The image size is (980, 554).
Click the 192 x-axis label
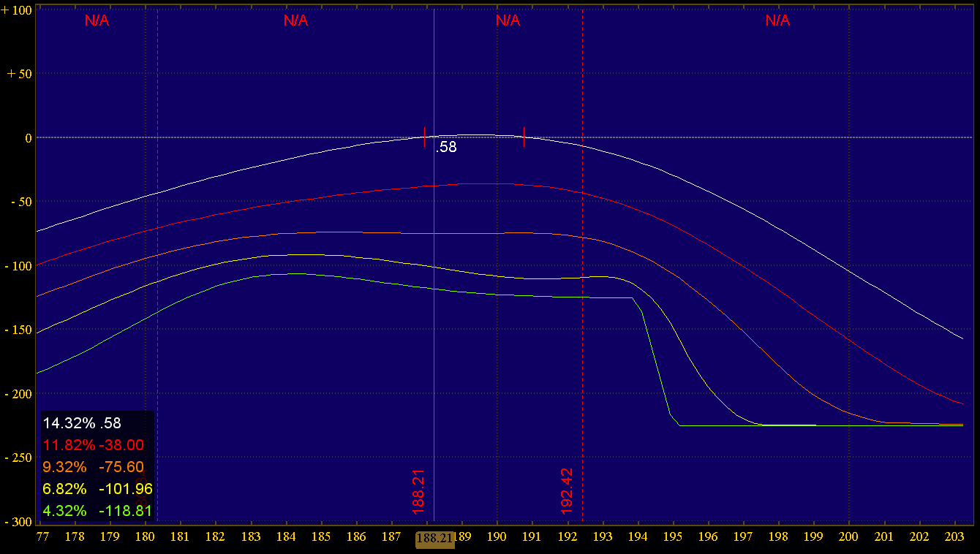pyautogui.click(x=568, y=537)
